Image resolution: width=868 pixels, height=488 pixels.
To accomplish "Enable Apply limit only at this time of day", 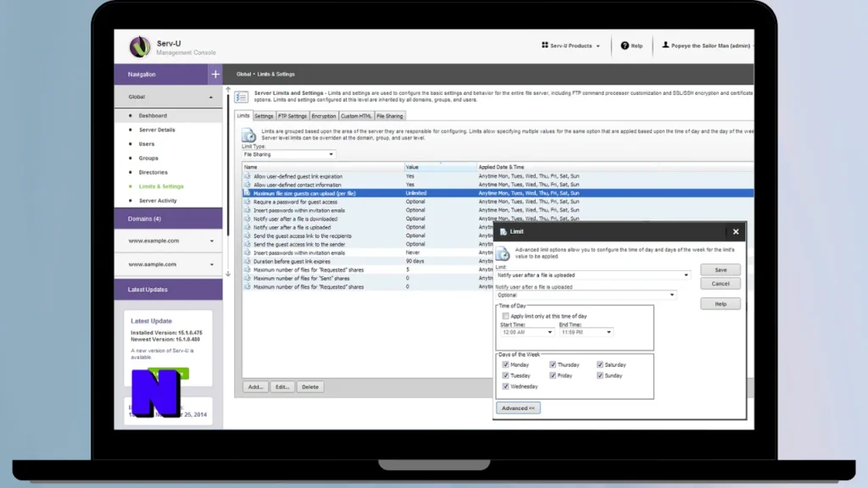I will coord(505,316).
